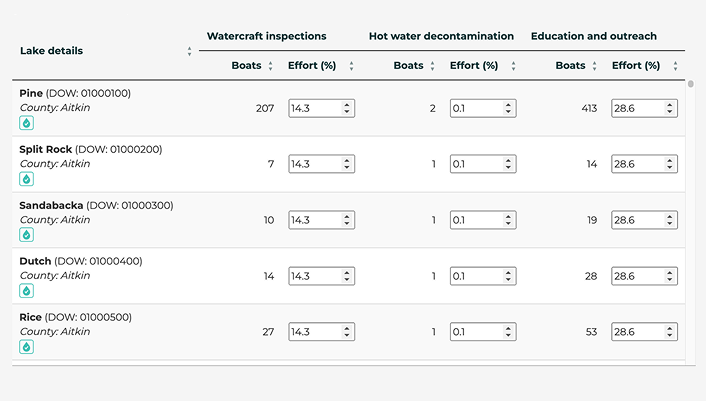
Task: Click the water drop icon under Sandabacka
Action: click(27, 235)
